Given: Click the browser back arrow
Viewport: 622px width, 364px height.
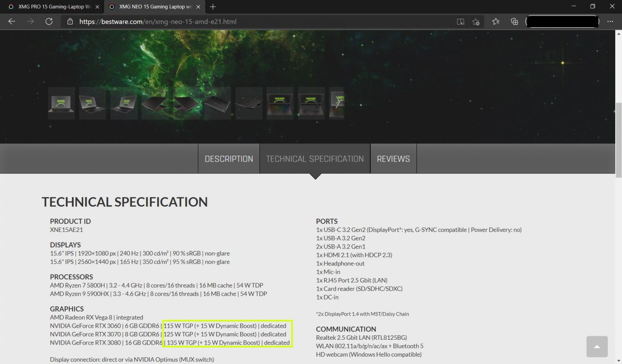Looking at the screenshot, I should click(x=12, y=21).
